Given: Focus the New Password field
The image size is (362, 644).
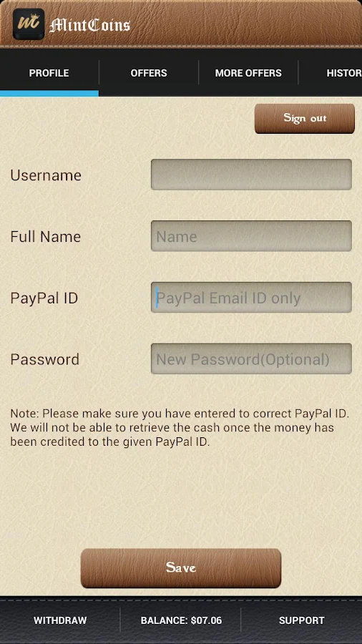Looking at the screenshot, I should pyautogui.click(x=251, y=359).
